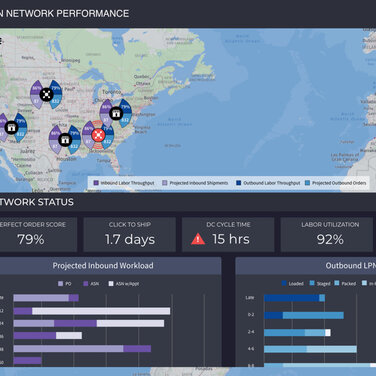Open the warehouse marker icon above Houston
This screenshot has width=376, height=376.
(x=65, y=139)
